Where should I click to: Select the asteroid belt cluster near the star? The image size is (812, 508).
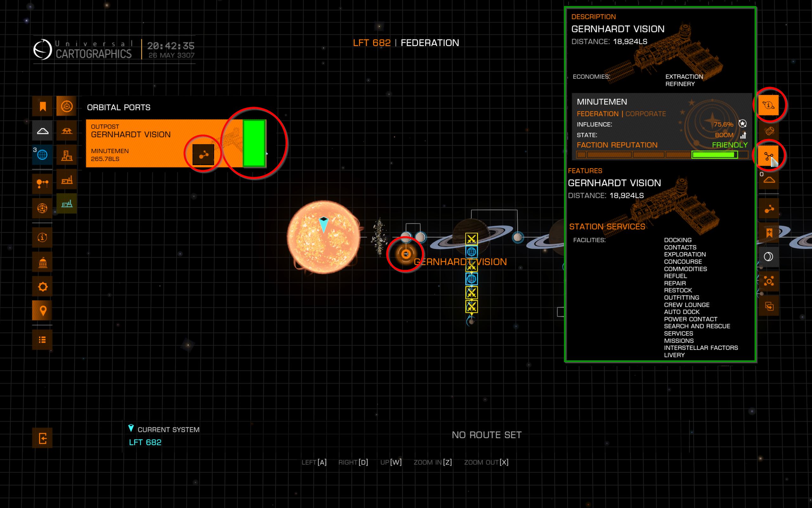tap(379, 237)
